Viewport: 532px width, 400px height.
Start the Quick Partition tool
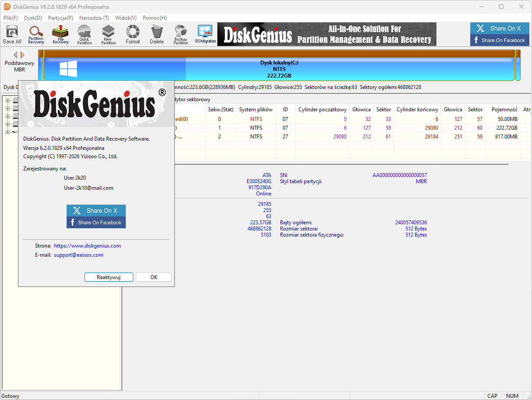click(85, 34)
